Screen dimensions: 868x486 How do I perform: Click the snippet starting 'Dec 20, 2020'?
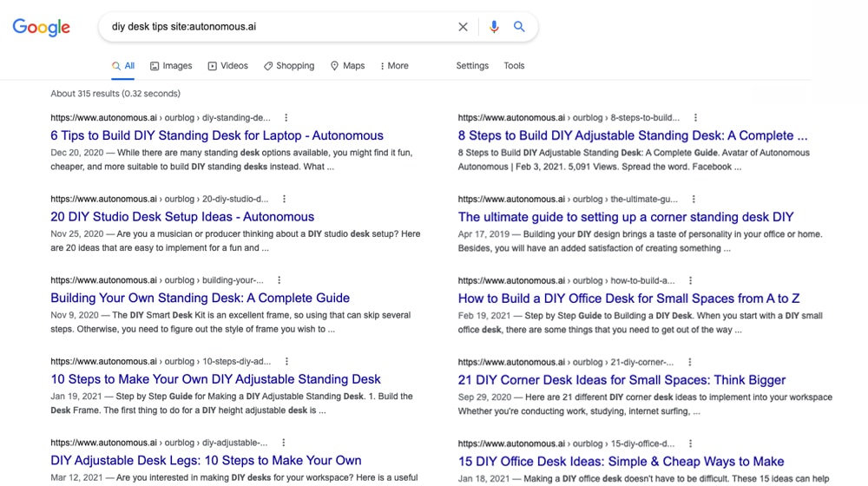coord(232,160)
